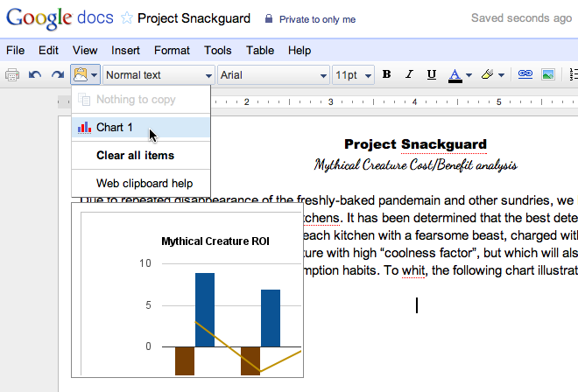Redo the last action
The width and height of the screenshot is (578, 392).
point(58,74)
